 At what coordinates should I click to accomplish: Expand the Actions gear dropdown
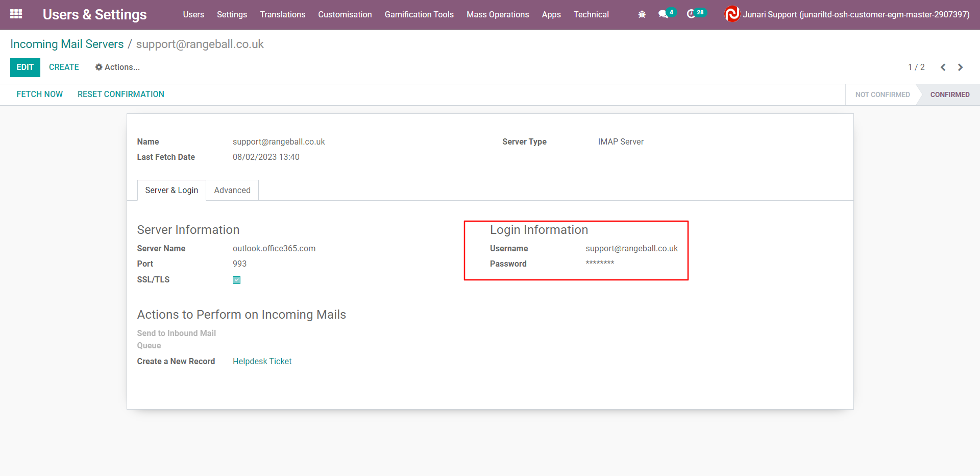[x=117, y=67]
